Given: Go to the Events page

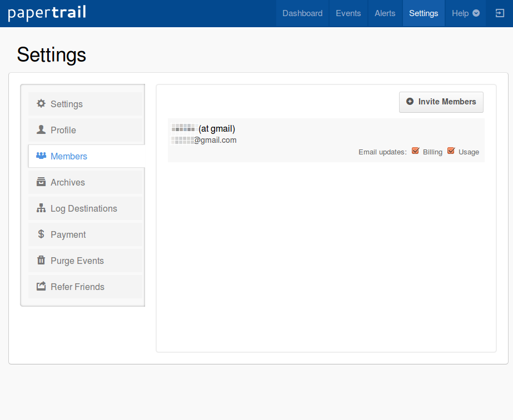Looking at the screenshot, I should 348,13.
